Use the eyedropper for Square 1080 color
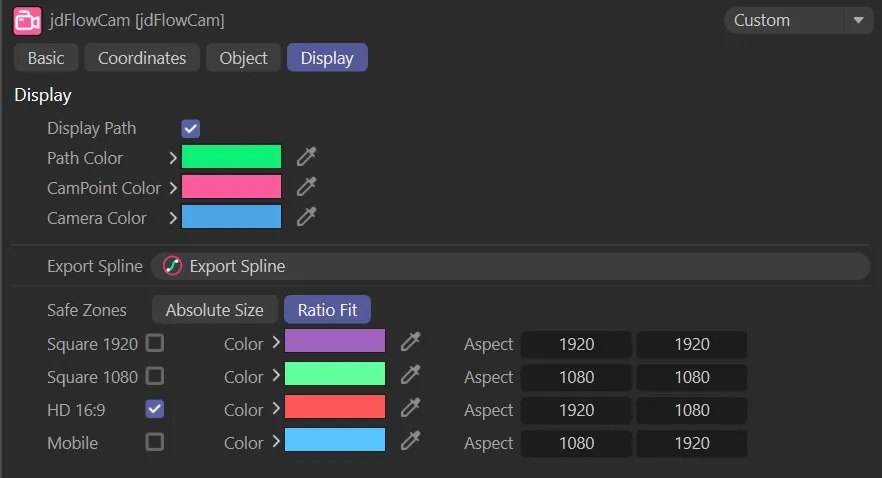This screenshot has width=882, height=478. 411,375
